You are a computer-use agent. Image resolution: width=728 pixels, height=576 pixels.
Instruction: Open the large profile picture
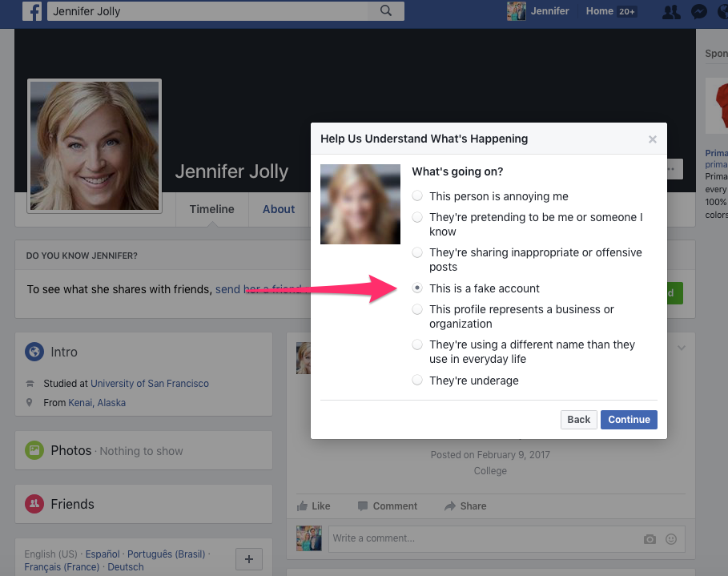tap(95, 146)
